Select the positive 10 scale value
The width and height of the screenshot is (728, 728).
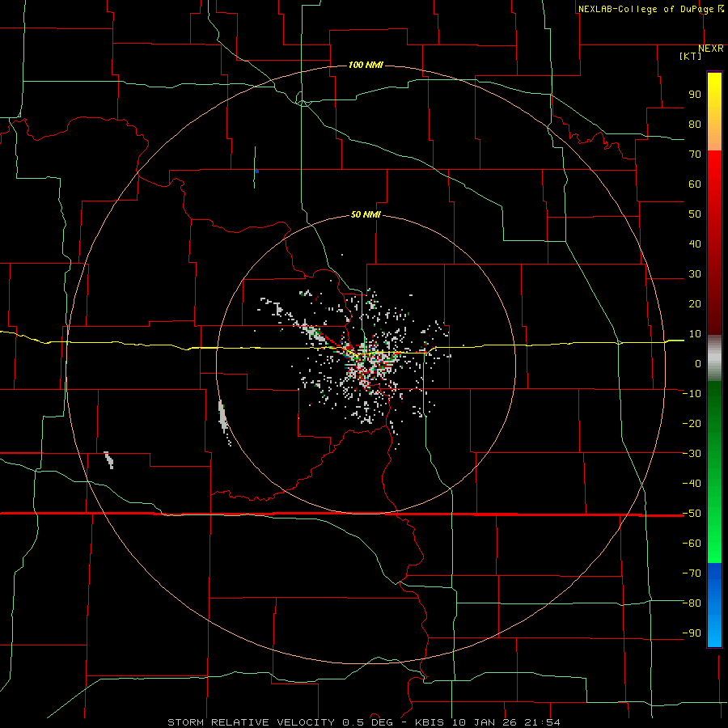pyautogui.click(x=695, y=334)
